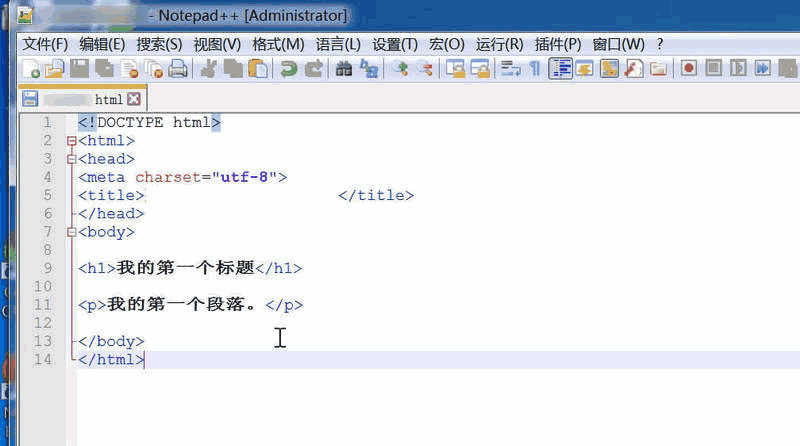Click the orange icon after indent guide
The image size is (800, 446).
point(585,68)
